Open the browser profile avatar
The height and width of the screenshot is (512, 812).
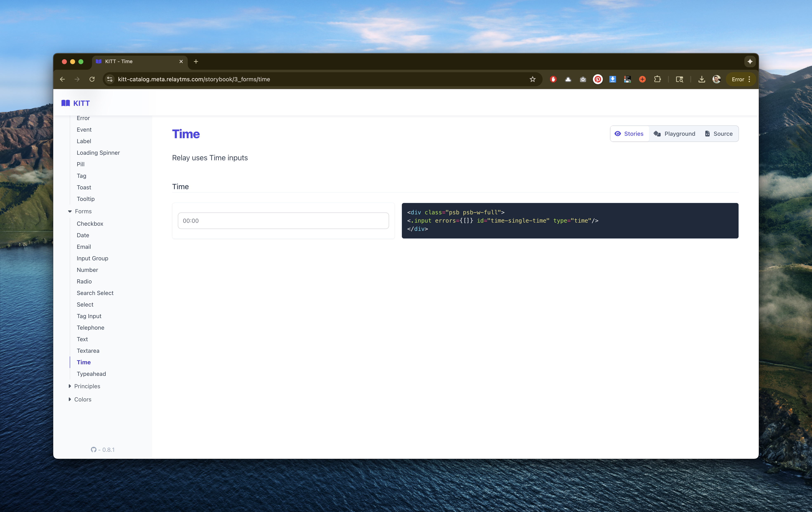coord(716,79)
